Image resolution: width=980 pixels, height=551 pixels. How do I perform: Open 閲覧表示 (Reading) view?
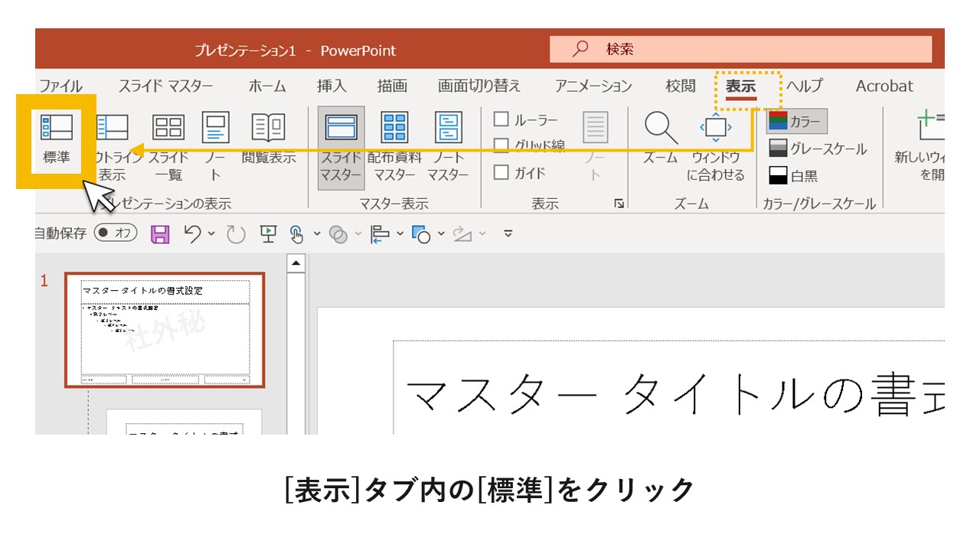(x=269, y=142)
